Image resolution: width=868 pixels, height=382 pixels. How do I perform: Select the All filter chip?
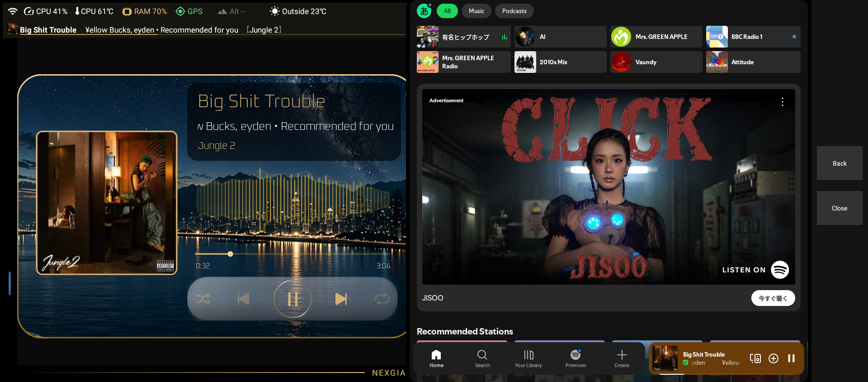coord(447,11)
